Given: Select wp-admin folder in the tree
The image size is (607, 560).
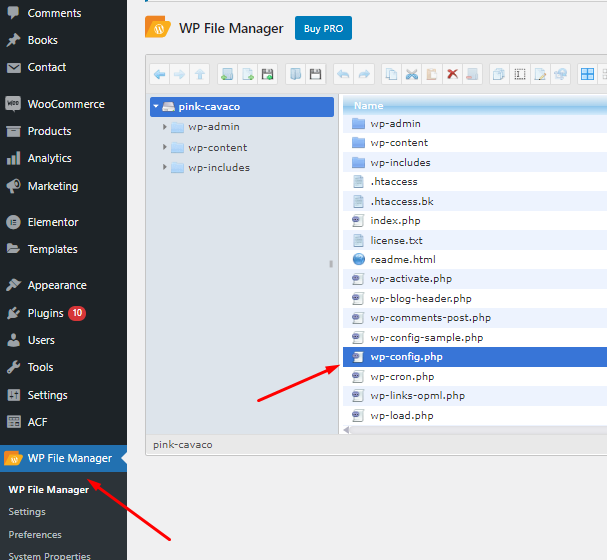Looking at the screenshot, I should (x=214, y=127).
